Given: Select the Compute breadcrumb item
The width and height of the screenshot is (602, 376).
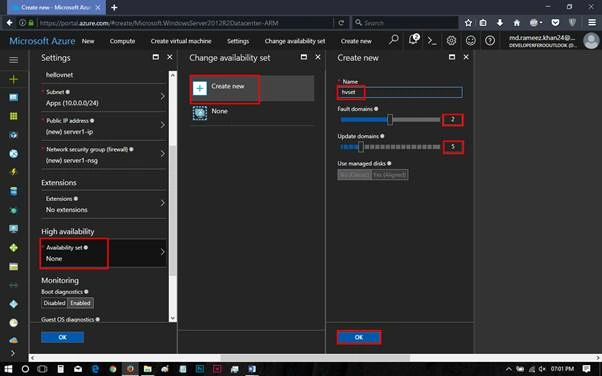Looking at the screenshot, I should (x=122, y=41).
